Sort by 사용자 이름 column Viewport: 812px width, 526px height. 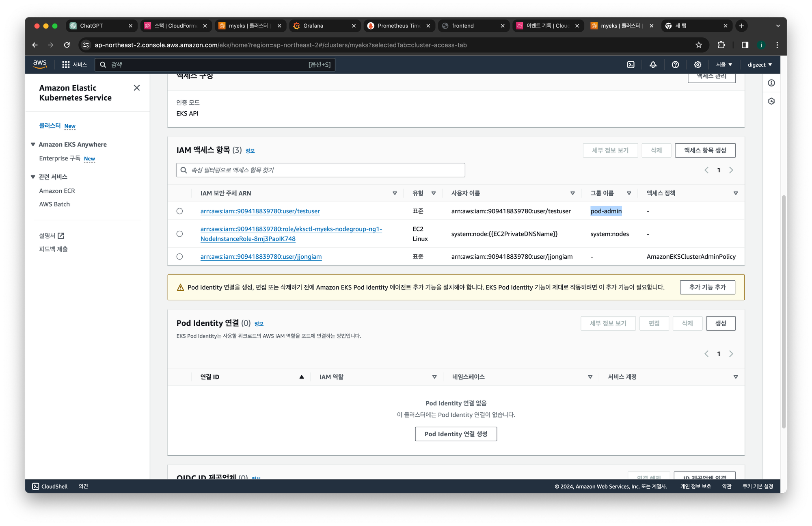[572, 193]
